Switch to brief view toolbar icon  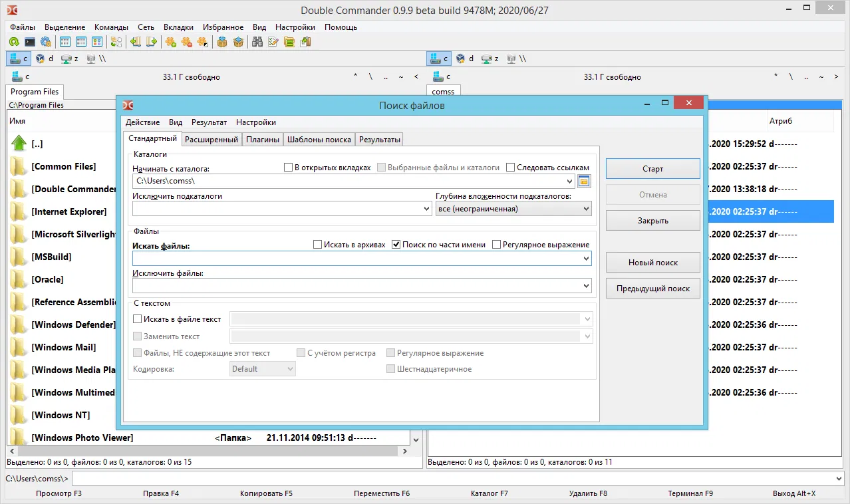(65, 42)
